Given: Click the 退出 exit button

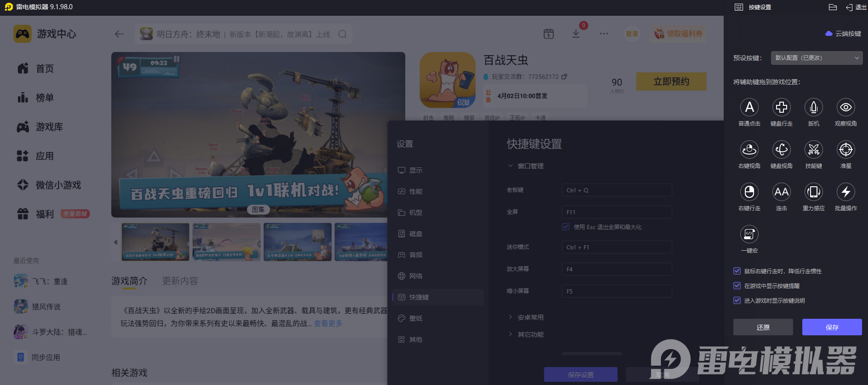Looking at the screenshot, I should coord(856,7).
